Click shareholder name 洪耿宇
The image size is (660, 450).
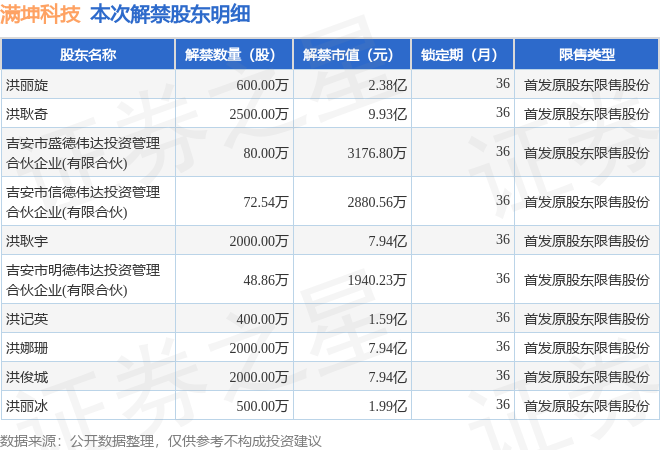[x=27, y=241]
